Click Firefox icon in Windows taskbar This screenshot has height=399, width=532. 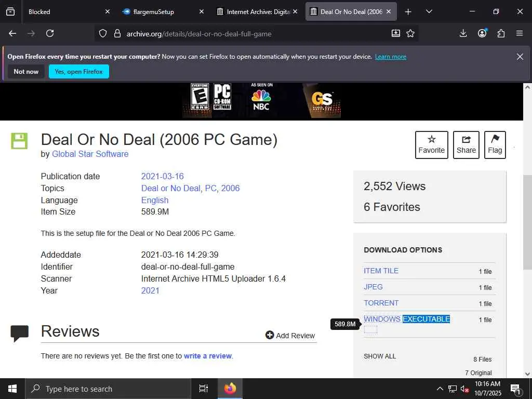[230, 389]
